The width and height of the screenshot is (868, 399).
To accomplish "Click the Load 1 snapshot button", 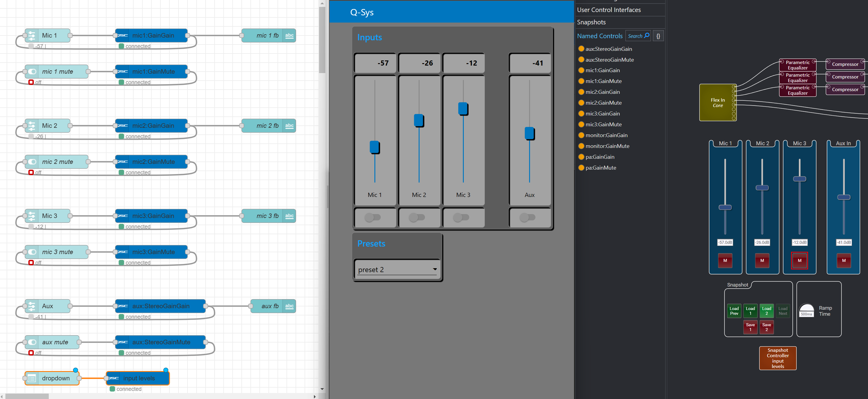I will 750,311.
